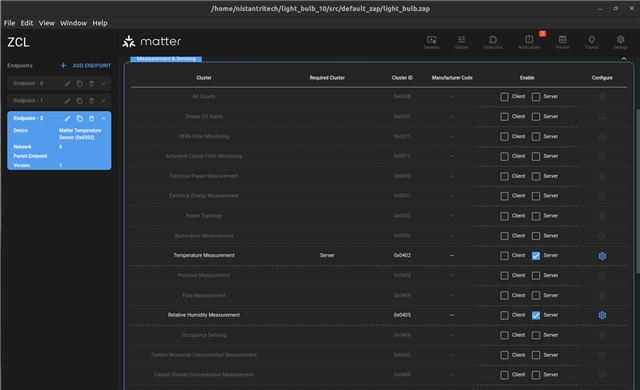Check Occupancy Sensing Client checkbox
This screenshot has height=390, width=640.
point(504,335)
